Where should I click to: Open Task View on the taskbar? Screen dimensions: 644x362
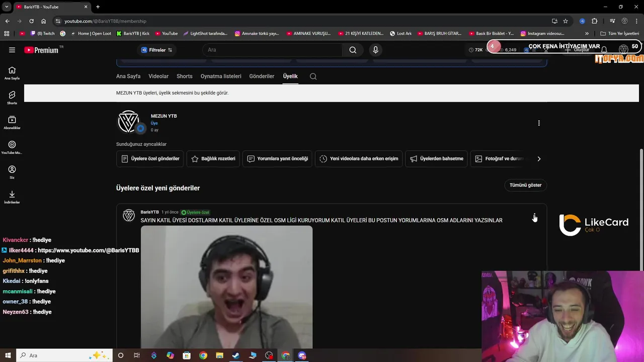point(137,355)
